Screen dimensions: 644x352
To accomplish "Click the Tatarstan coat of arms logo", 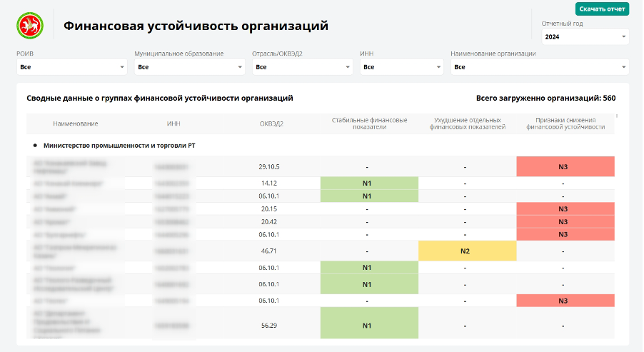I will pos(30,26).
